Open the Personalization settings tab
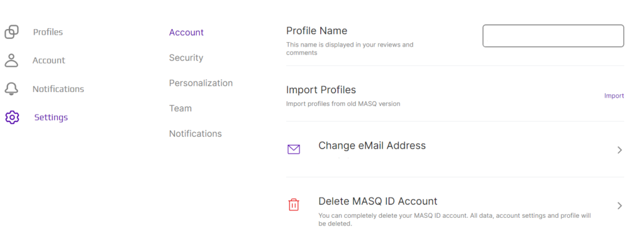 tap(201, 83)
